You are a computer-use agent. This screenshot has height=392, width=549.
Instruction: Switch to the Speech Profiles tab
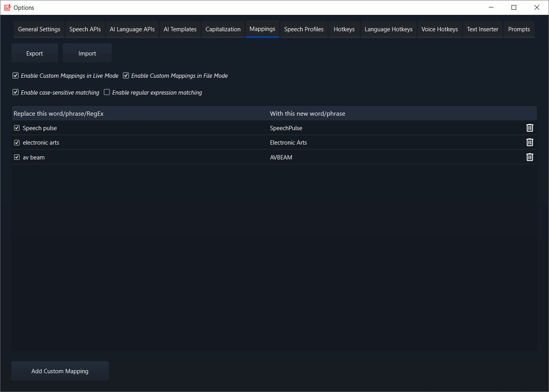click(x=304, y=29)
